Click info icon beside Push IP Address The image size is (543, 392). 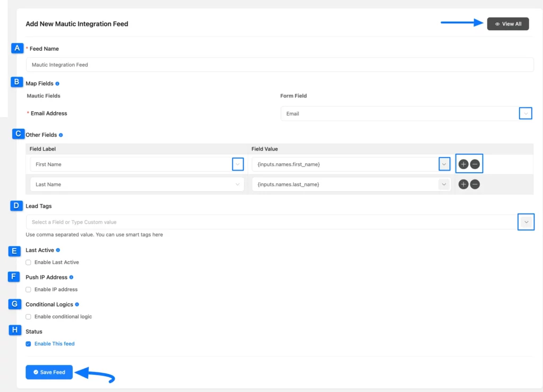coord(71,277)
